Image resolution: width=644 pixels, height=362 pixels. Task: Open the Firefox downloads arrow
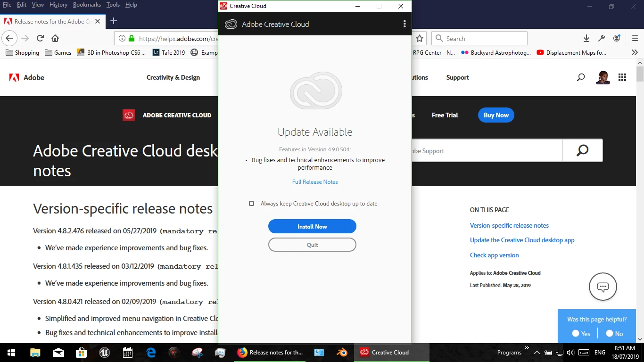[x=586, y=39]
